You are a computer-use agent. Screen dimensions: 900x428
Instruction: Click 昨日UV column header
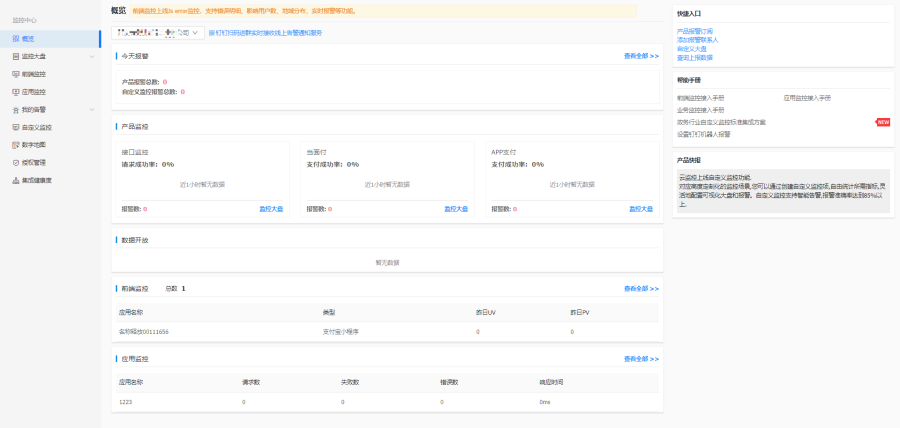[x=486, y=313]
